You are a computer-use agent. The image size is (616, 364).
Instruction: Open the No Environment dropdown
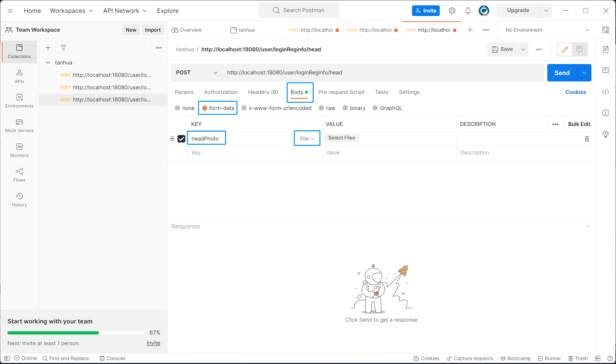(x=548, y=30)
